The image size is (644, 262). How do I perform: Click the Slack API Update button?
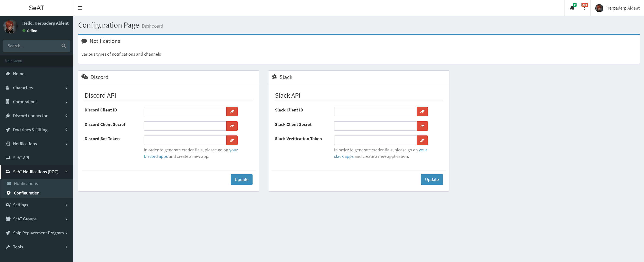pos(432,179)
